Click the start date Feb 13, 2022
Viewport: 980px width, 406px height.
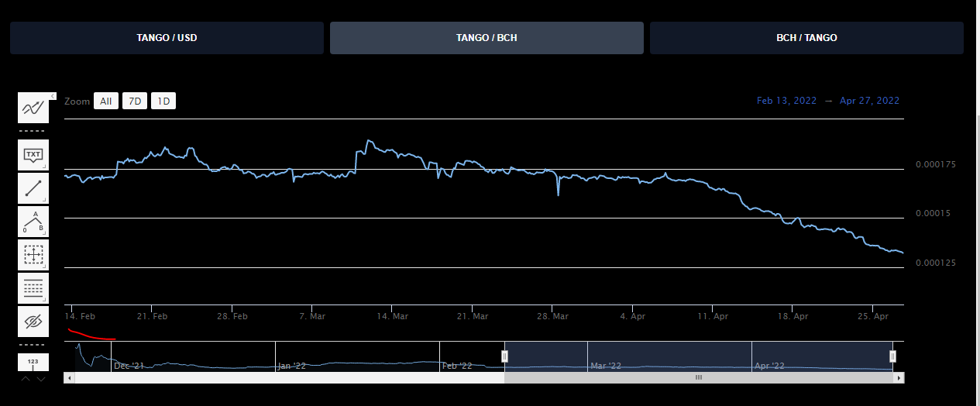786,101
